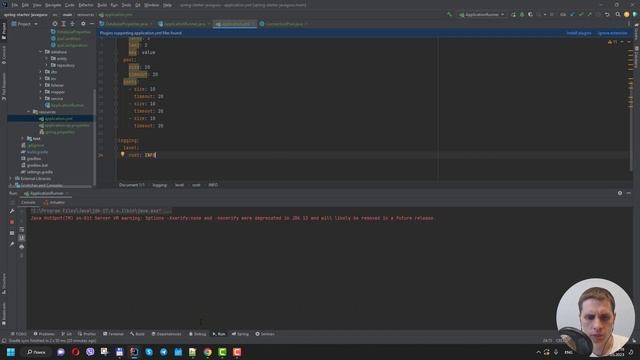Expand the service folder in project tree
The height and width of the screenshot is (360, 640).
pos(41,98)
